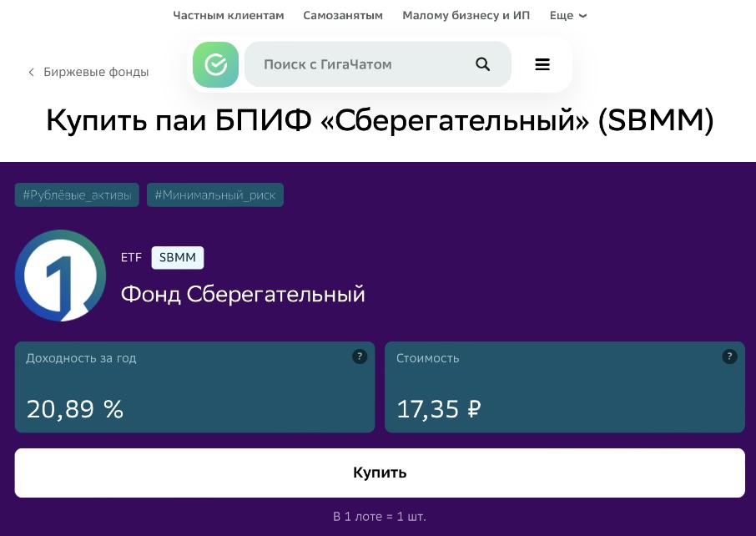Click the round fund logo with number 1
The image size is (756, 536).
61,276
